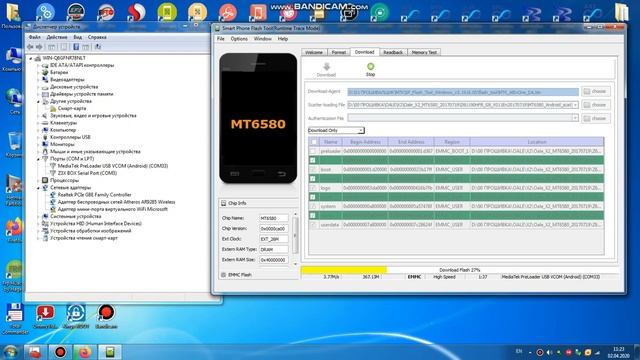Toggle the logo row checkbox

click(313, 188)
